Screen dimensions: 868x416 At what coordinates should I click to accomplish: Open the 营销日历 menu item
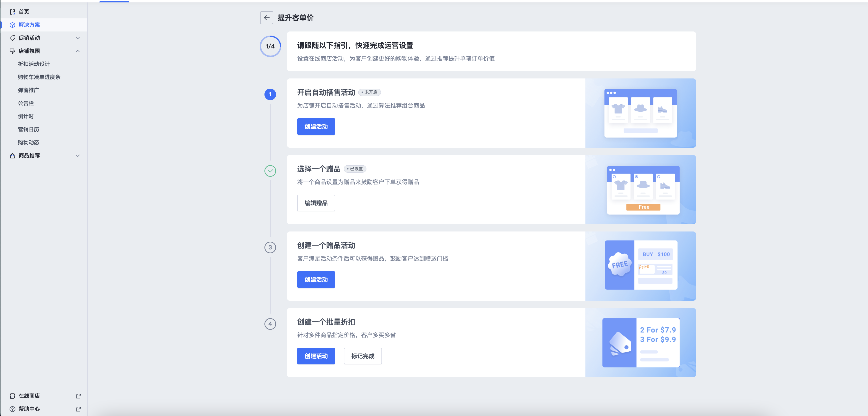(x=29, y=129)
